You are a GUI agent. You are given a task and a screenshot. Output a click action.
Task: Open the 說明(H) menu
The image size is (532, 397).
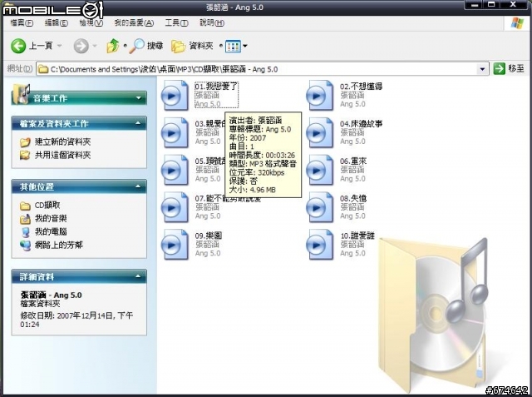point(212,22)
